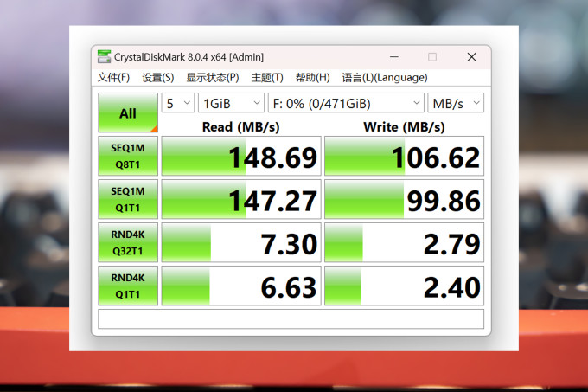Click the 148.69 sequential read result

[x=241, y=156]
